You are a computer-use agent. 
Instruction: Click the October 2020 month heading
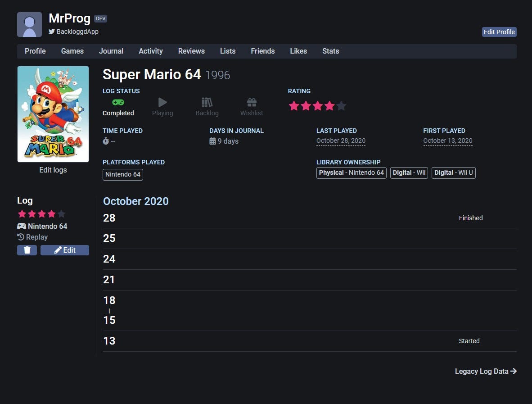(x=136, y=201)
